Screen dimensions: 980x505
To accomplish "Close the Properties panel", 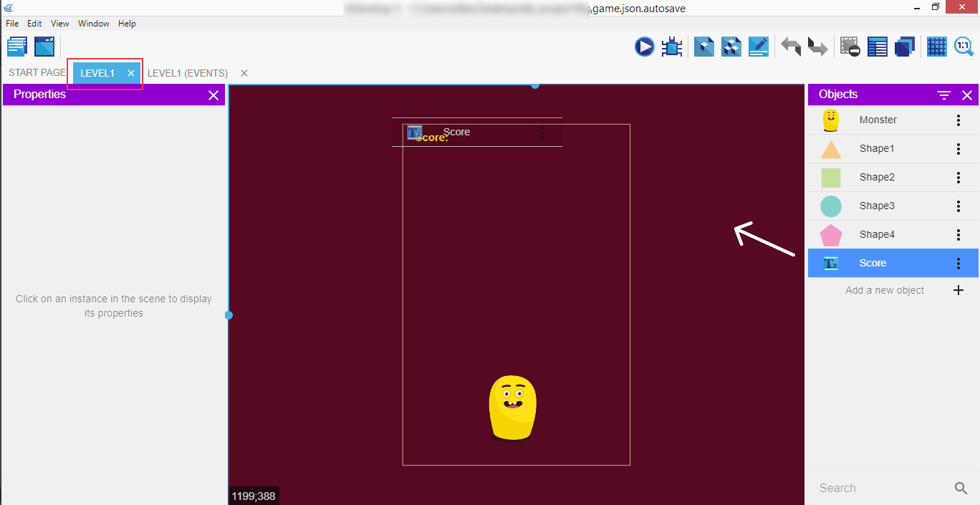I will click(213, 95).
